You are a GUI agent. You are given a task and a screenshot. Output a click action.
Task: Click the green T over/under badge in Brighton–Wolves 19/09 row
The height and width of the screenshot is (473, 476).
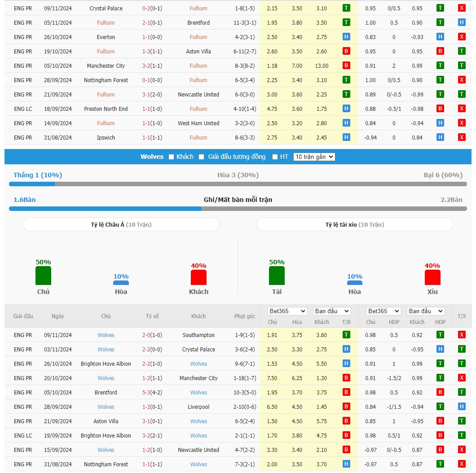tap(462, 435)
